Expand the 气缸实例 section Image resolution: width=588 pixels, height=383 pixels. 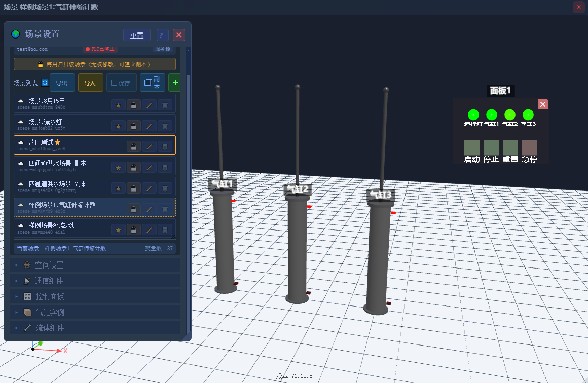[x=95, y=312]
